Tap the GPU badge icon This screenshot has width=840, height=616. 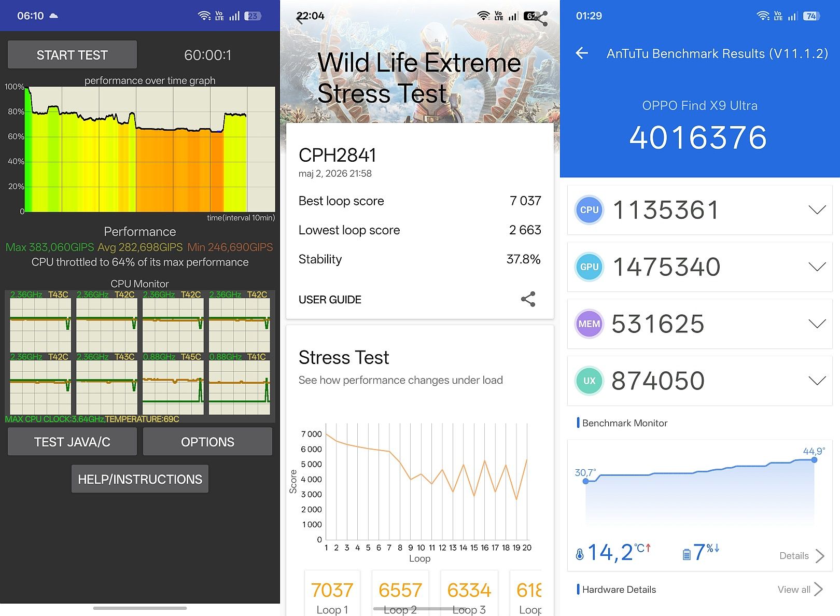[x=590, y=267]
